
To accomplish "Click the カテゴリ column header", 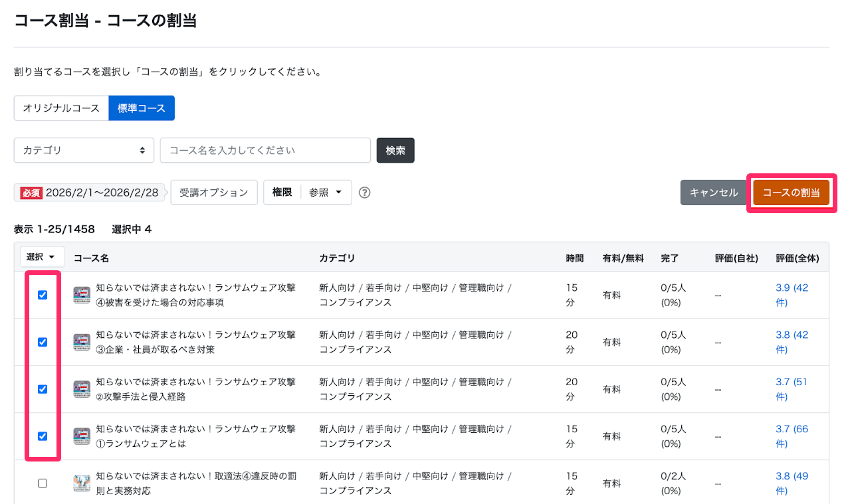I will (337, 258).
